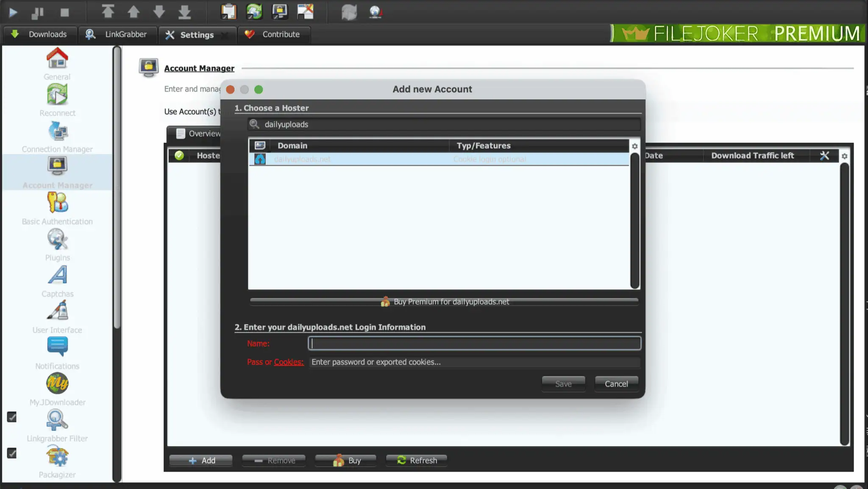Click the Refresh accounts button
Screen dimensions: 868x489
(416, 460)
